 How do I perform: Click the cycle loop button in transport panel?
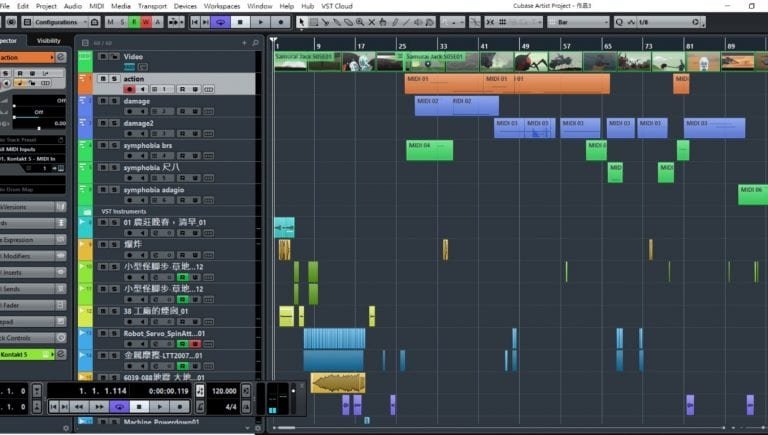(119, 407)
